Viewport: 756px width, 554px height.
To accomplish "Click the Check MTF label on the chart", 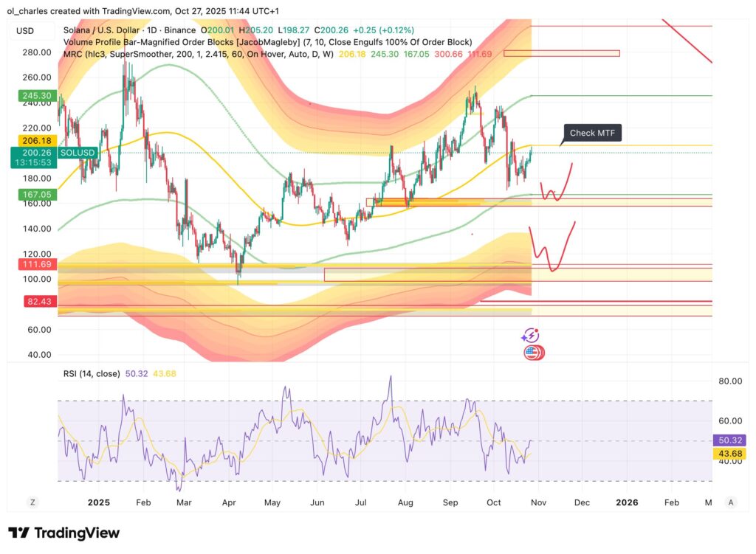I will [x=593, y=133].
